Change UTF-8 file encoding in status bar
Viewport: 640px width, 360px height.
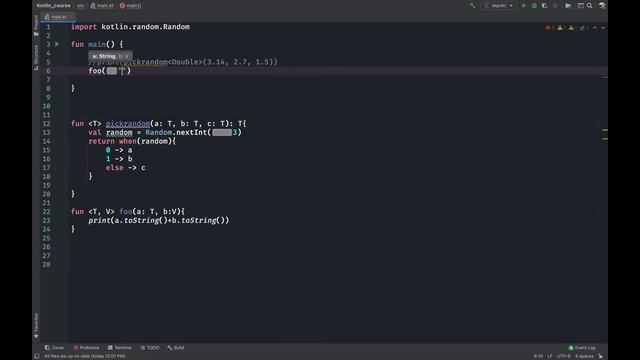tap(564, 356)
